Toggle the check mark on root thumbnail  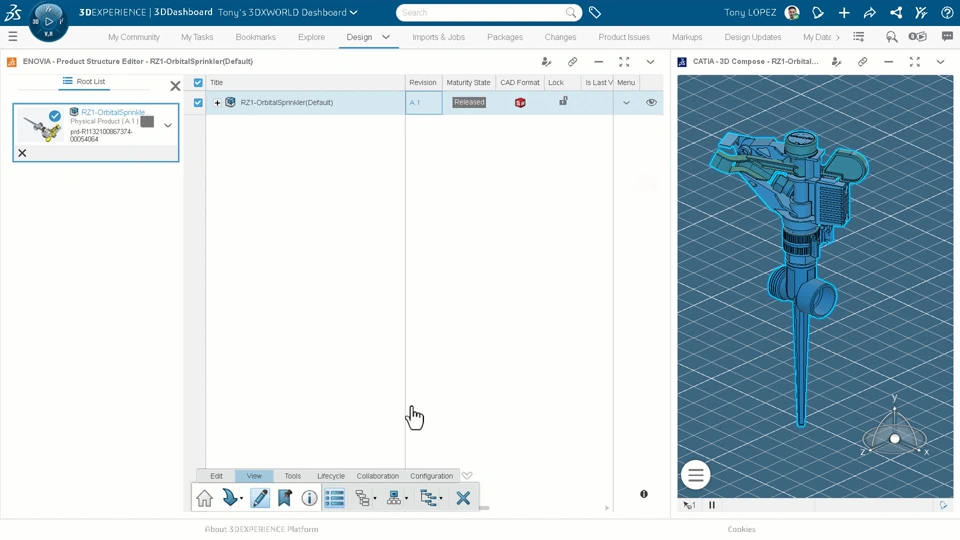click(55, 116)
